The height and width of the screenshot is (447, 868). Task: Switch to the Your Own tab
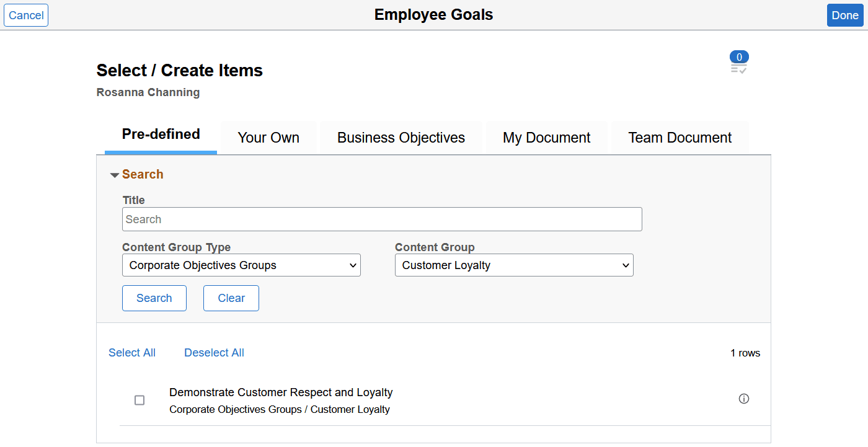(268, 138)
